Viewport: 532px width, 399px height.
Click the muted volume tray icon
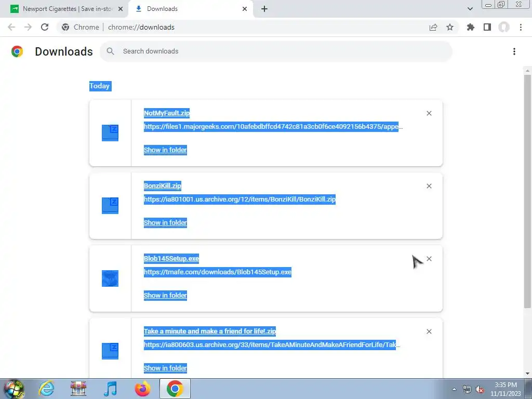[x=480, y=390]
